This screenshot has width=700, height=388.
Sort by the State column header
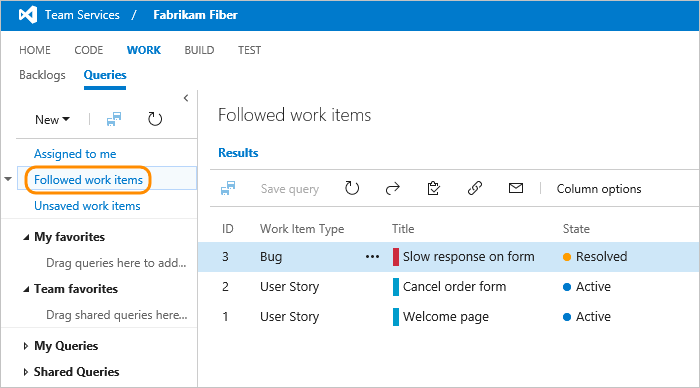[576, 229]
